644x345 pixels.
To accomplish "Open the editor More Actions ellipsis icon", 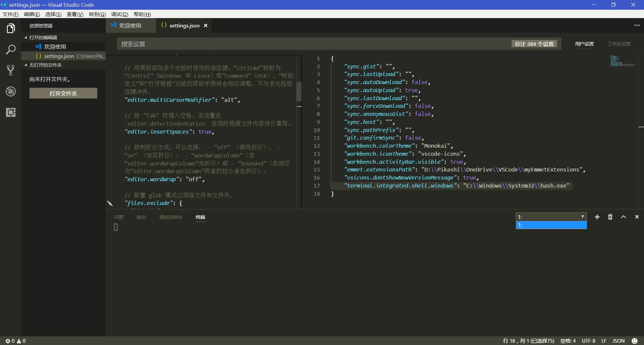I will (x=637, y=25).
